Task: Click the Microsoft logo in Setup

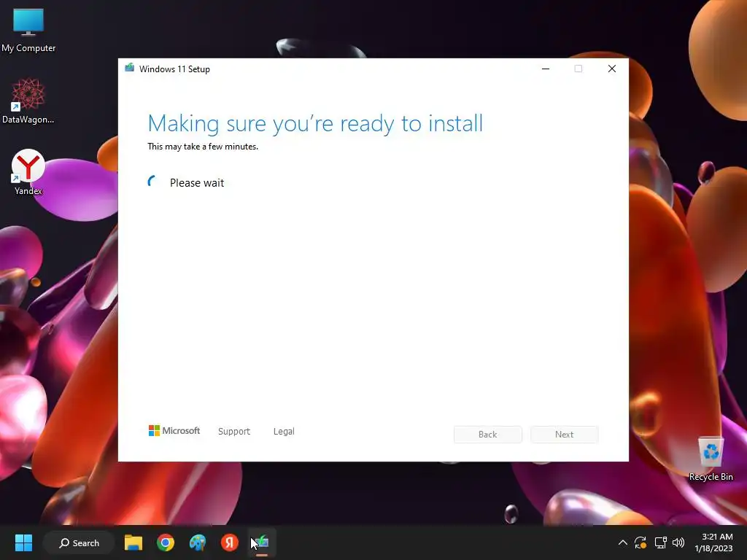Action: (x=174, y=431)
